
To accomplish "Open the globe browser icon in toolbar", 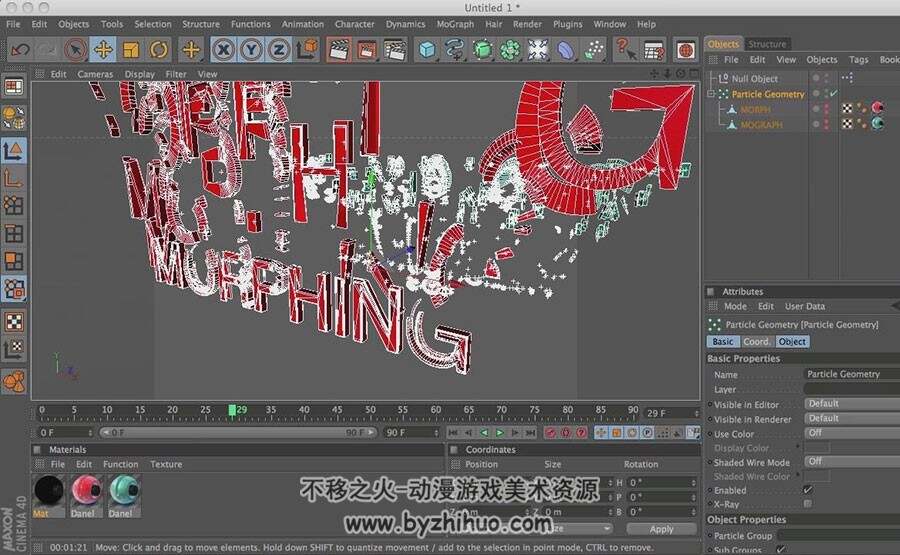I will (x=685, y=50).
